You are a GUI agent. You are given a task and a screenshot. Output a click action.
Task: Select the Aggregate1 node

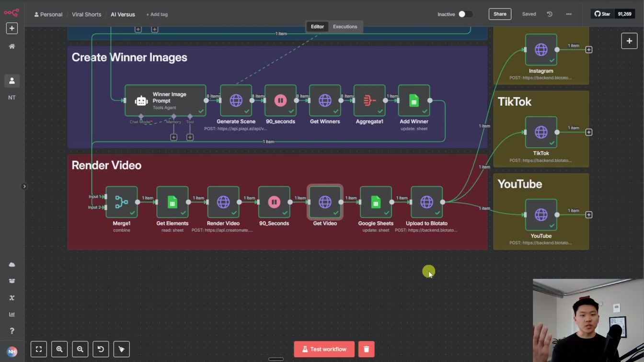369,101
